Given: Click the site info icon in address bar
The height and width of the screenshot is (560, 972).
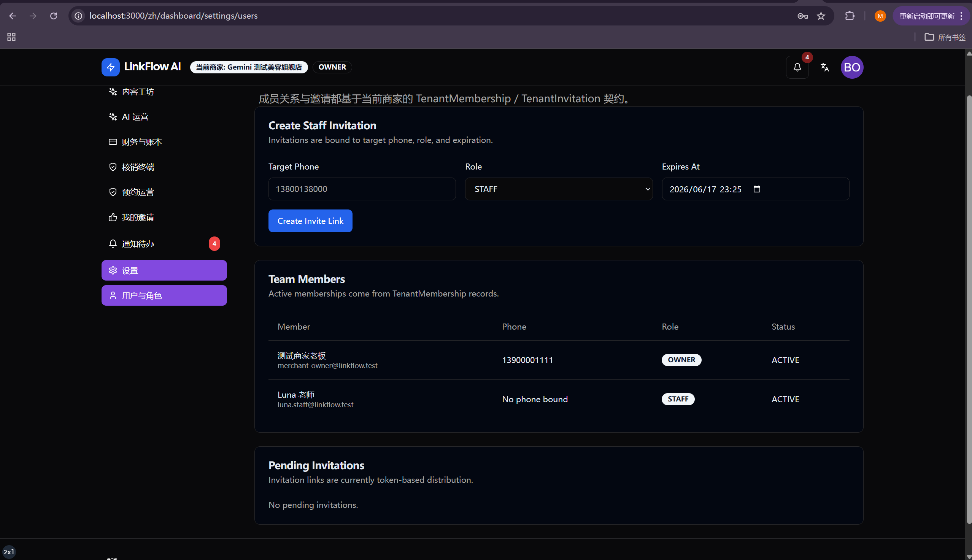Looking at the screenshot, I should 78,16.
